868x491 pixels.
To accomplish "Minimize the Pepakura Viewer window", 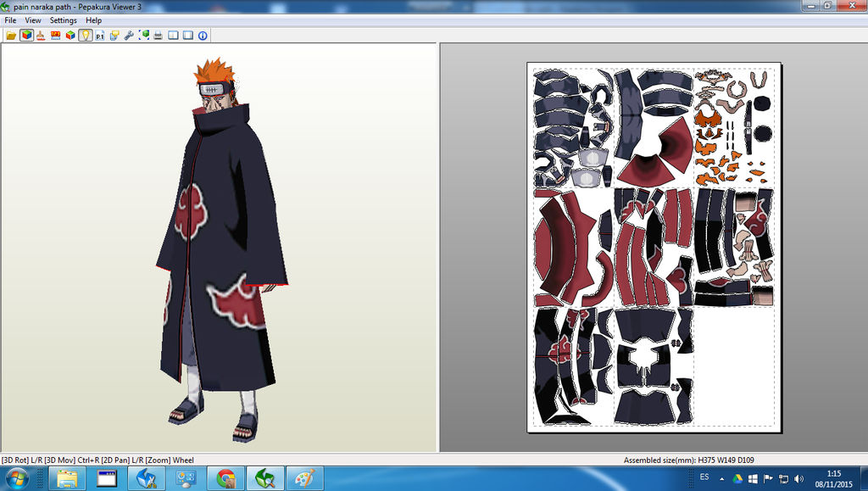I will coord(812,6).
